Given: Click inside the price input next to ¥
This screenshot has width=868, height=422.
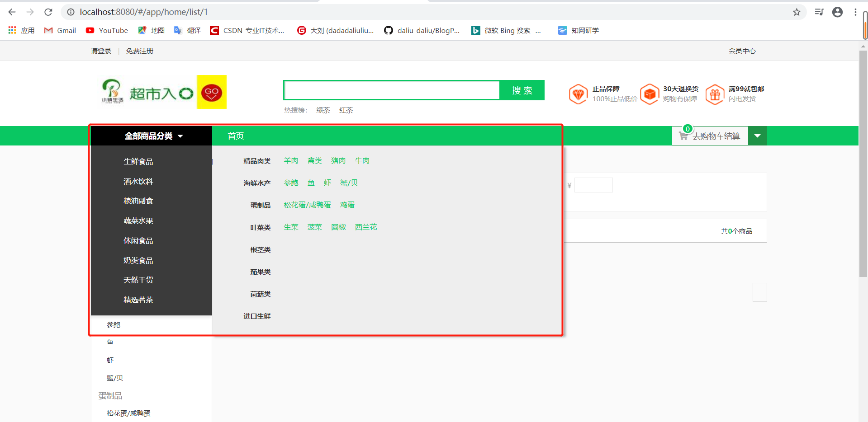Looking at the screenshot, I should point(593,185).
